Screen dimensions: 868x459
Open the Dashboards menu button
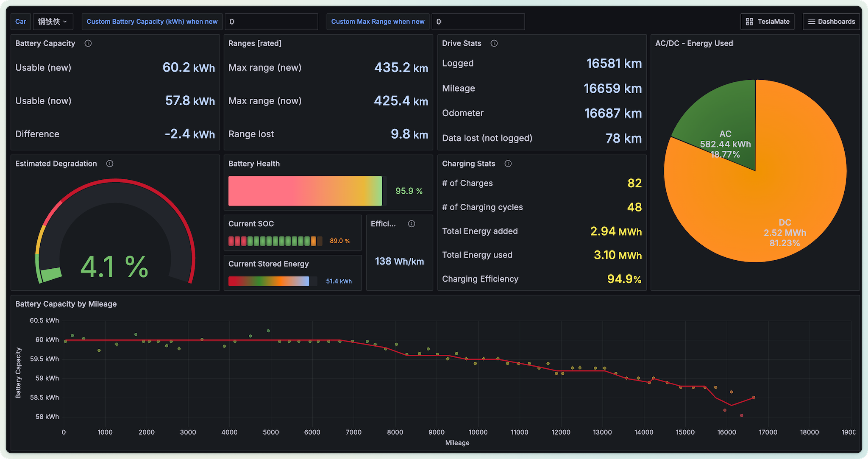pyautogui.click(x=831, y=22)
